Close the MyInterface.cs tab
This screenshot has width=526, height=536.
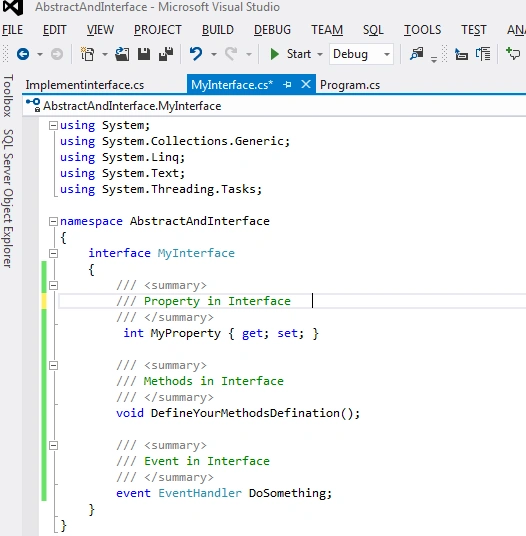pyautogui.click(x=306, y=84)
